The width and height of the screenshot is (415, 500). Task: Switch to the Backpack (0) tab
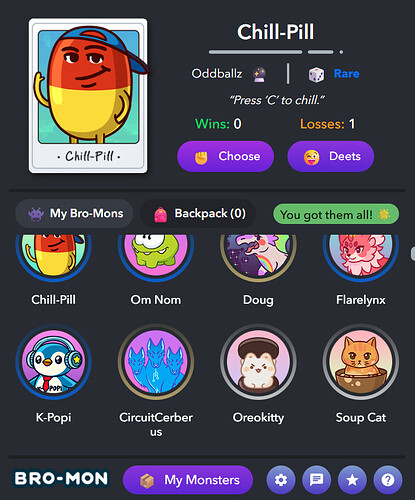198,214
